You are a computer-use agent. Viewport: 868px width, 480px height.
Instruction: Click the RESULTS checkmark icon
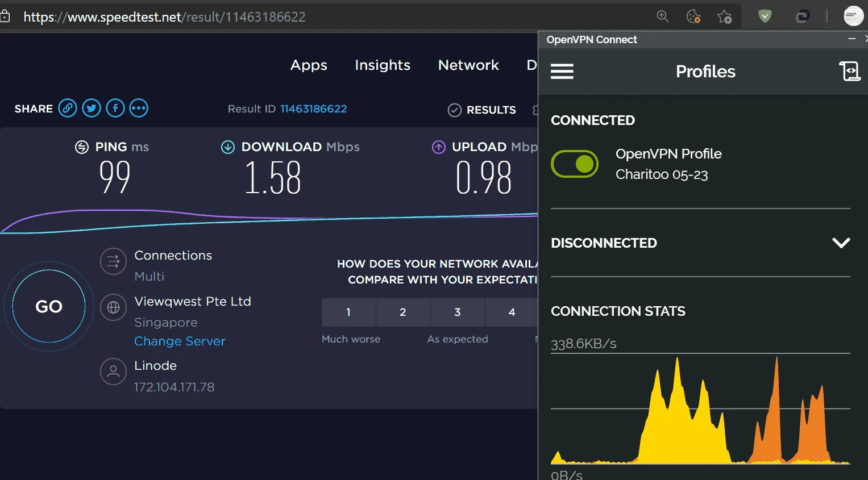tap(454, 110)
